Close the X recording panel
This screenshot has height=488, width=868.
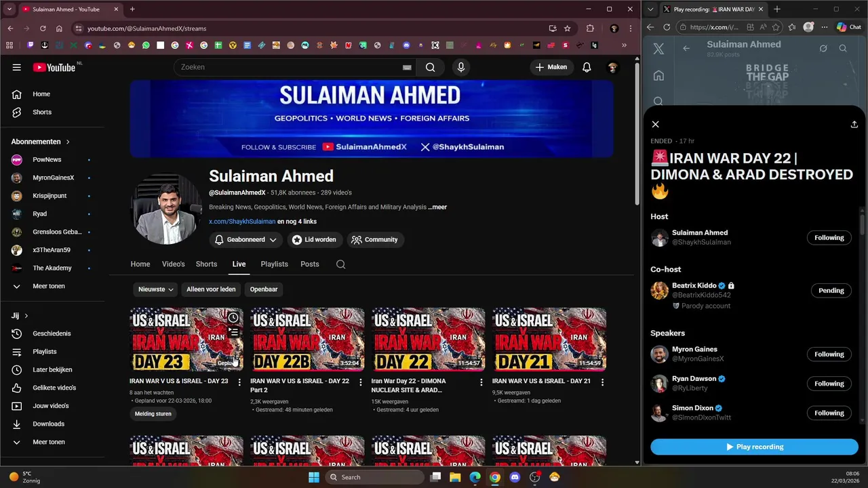655,125
